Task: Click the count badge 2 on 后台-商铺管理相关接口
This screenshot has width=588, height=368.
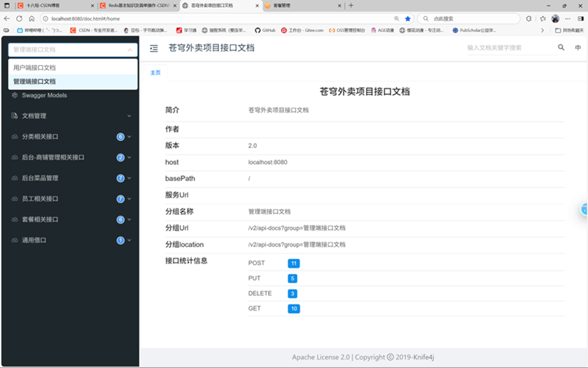Action: pyautogui.click(x=120, y=157)
